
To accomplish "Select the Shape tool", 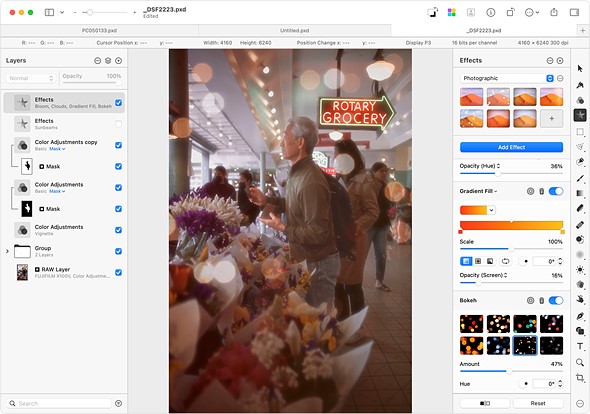I will (580, 331).
